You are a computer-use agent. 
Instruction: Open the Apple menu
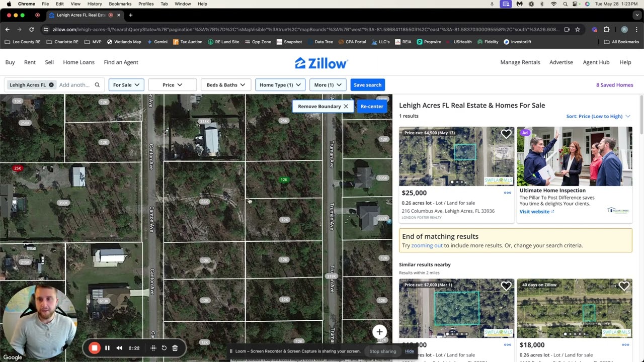(x=9, y=4)
